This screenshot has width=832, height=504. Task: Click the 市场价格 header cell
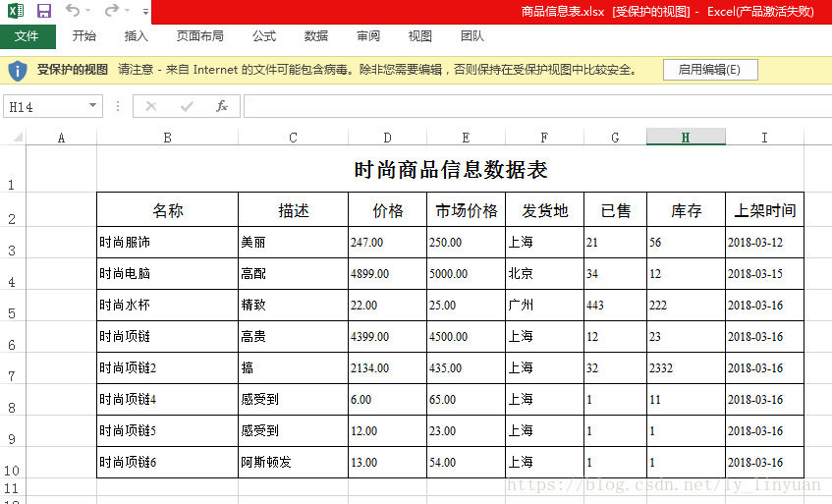point(466,210)
